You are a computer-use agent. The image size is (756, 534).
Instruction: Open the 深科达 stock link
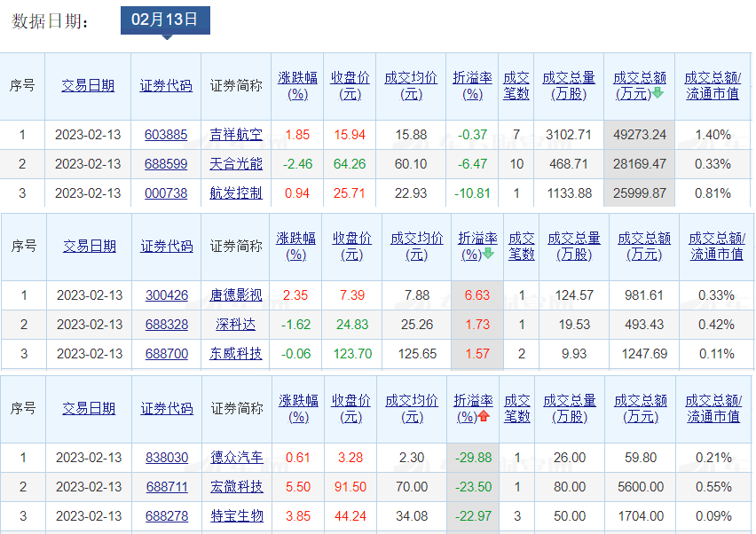point(236,325)
